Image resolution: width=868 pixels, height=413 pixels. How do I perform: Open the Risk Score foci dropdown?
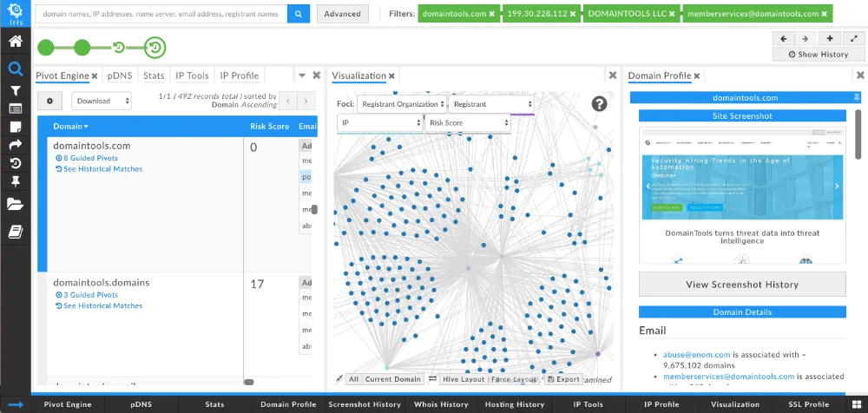pyautogui.click(x=468, y=123)
